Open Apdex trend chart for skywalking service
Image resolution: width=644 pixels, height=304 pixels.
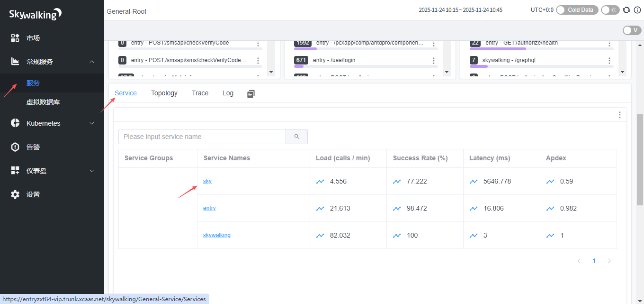click(550, 235)
